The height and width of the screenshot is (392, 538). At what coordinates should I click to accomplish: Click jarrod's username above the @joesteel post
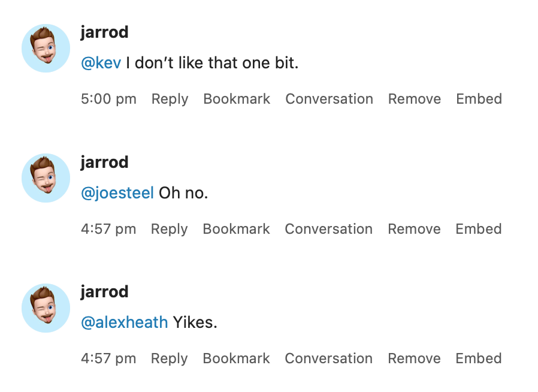pos(104,162)
